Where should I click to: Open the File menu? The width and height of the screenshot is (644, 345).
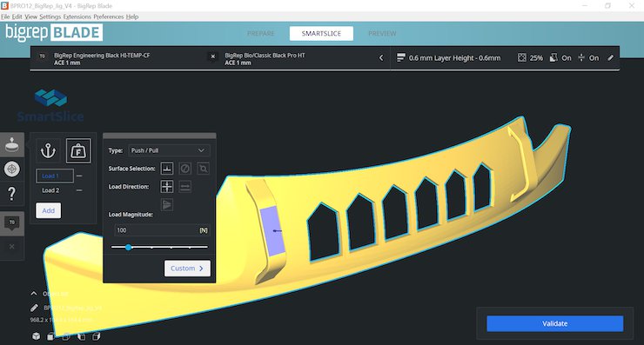click(x=5, y=17)
